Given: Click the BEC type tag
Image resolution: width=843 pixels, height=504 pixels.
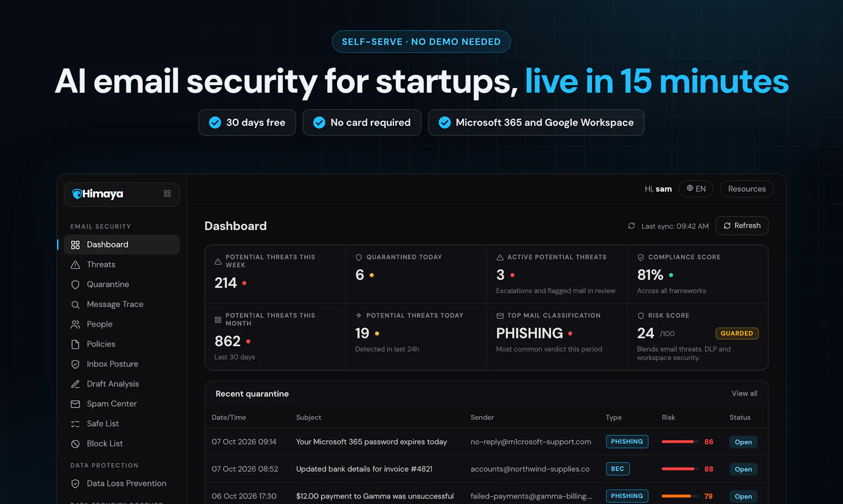Looking at the screenshot, I should pos(617,469).
